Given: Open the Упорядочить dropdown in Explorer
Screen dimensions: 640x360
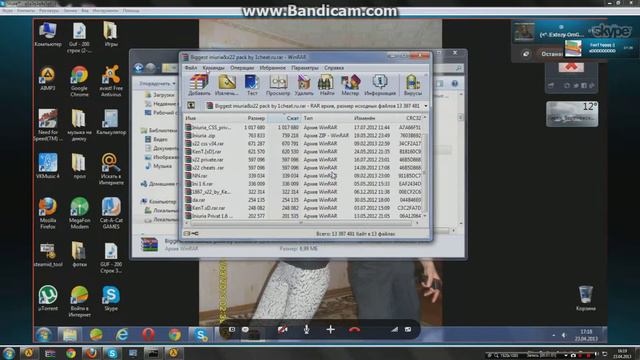Looking at the screenshot, I should coord(157,84).
